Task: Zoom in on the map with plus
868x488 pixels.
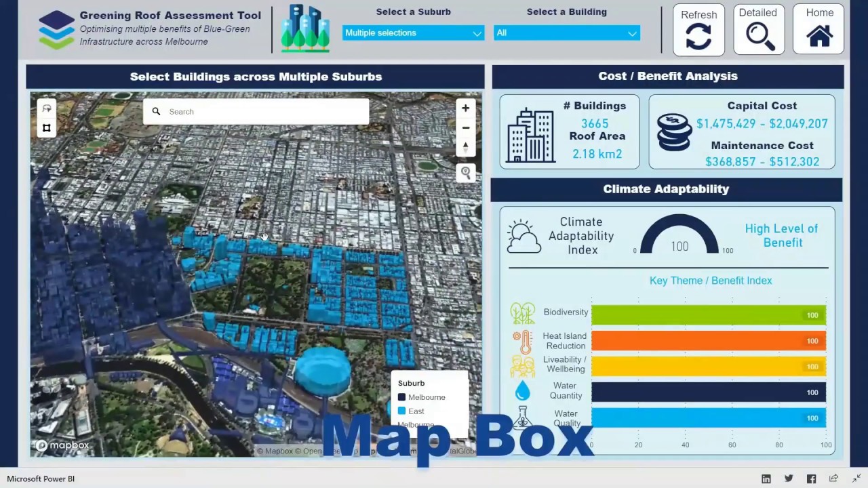Action: point(465,108)
